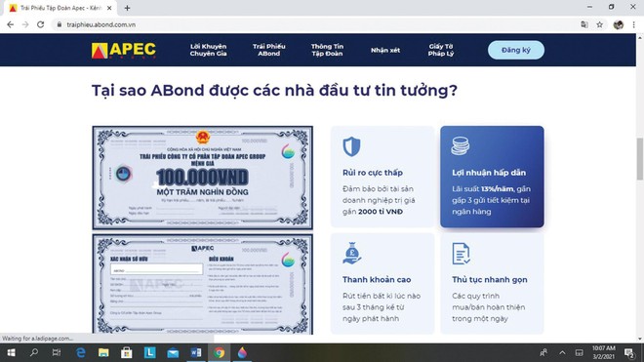This screenshot has width=644, height=362.
Task: Open Thông Tin Tập Đoàn menu item
Action: click(327, 50)
